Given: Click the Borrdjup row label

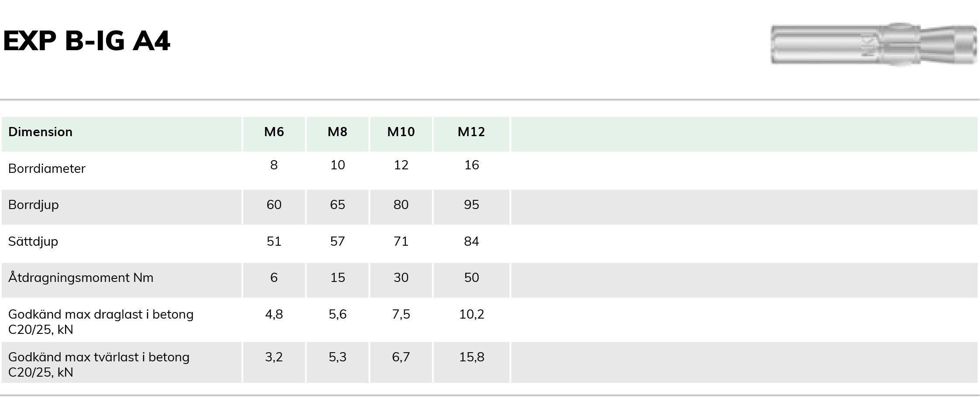Looking at the screenshot, I should coord(33,205).
